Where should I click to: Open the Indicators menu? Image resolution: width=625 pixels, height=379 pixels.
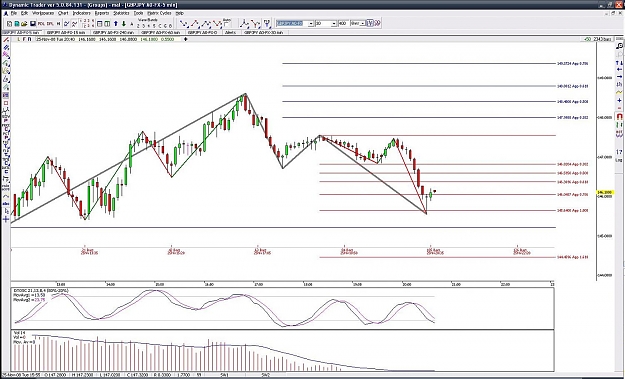(x=82, y=13)
